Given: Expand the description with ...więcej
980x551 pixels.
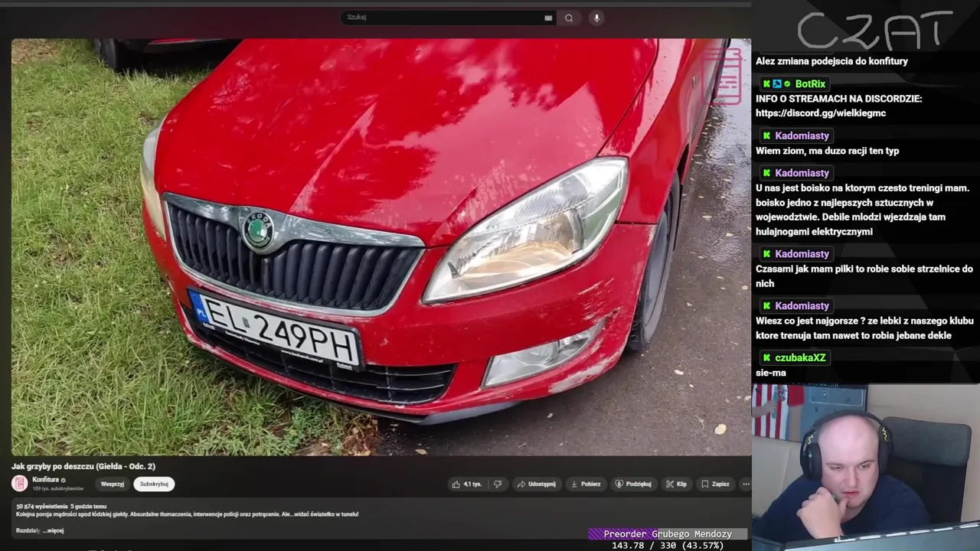Looking at the screenshot, I should click(x=53, y=530).
